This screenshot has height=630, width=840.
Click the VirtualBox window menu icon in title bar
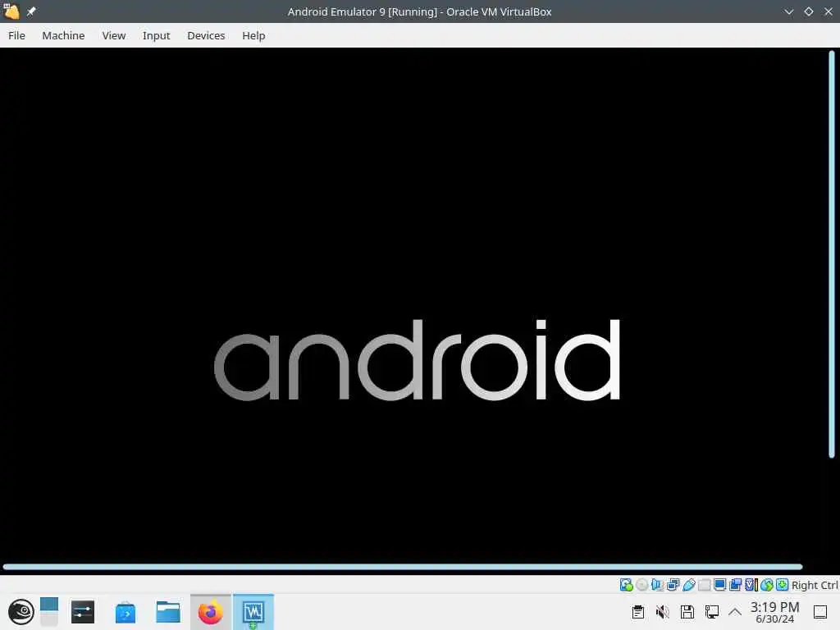pyautogui.click(x=11, y=11)
